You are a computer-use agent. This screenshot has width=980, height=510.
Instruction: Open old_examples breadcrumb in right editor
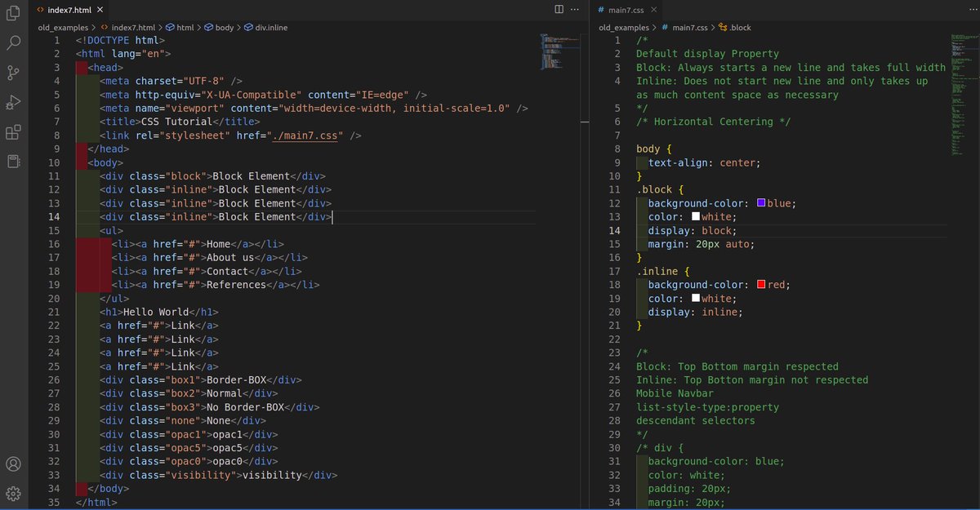(623, 27)
